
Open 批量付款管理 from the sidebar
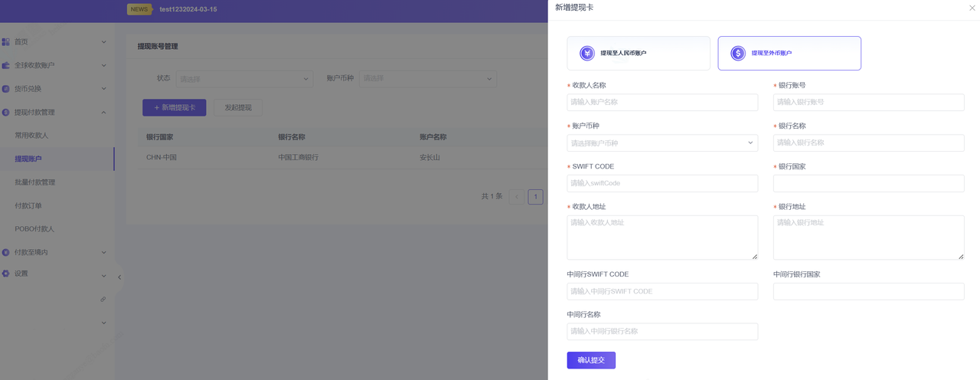(x=35, y=182)
